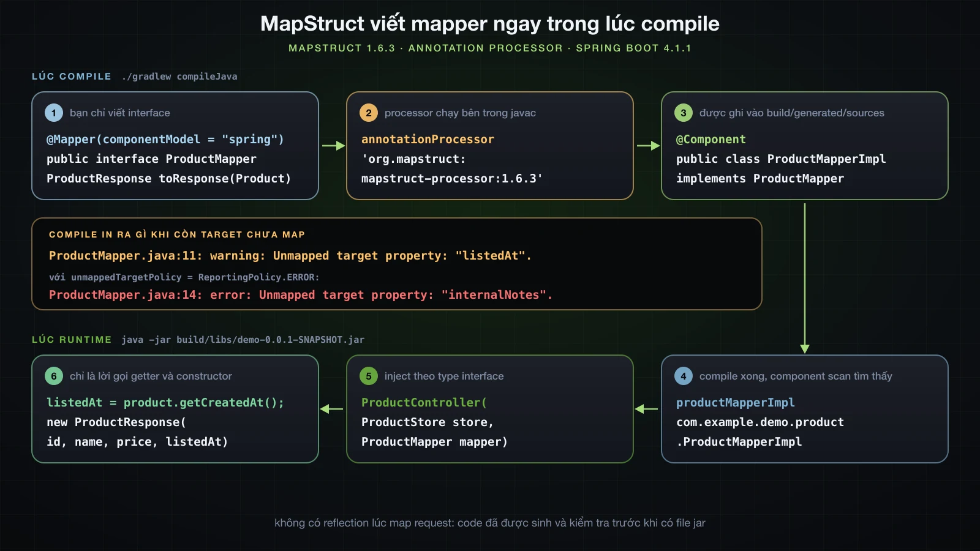
Task: Click the line "ProductMapper mapper)"
Action: click(x=434, y=442)
